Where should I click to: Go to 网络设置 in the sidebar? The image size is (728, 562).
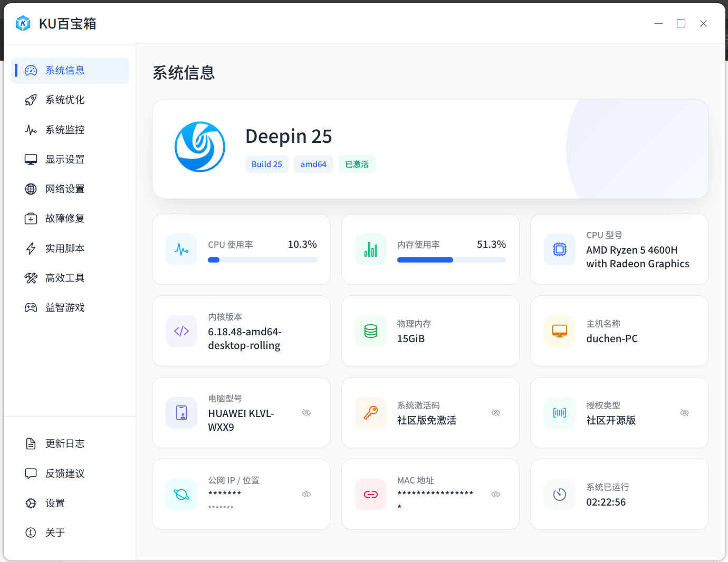tap(70, 189)
